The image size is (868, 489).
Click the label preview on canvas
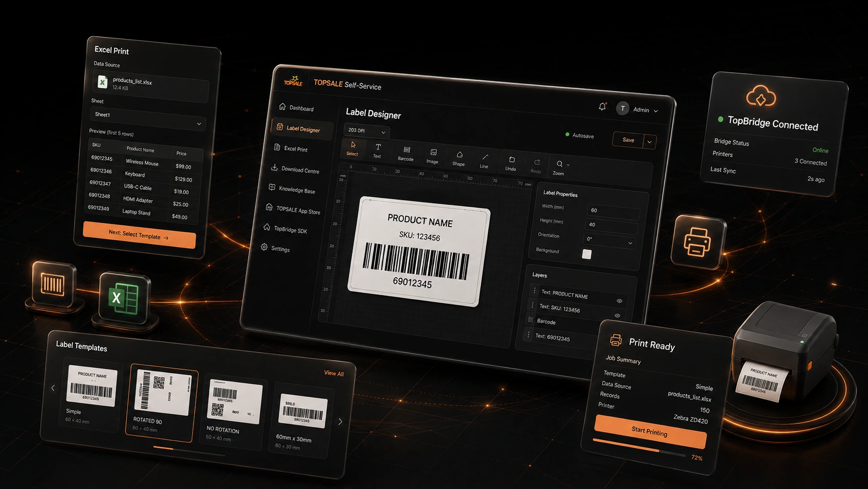[419, 252]
